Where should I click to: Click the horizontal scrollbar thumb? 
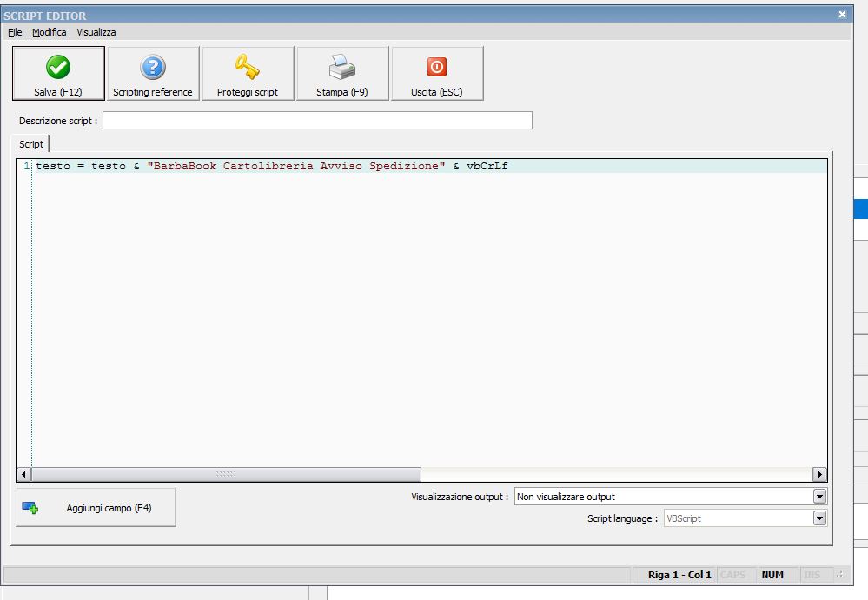[226, 474]
